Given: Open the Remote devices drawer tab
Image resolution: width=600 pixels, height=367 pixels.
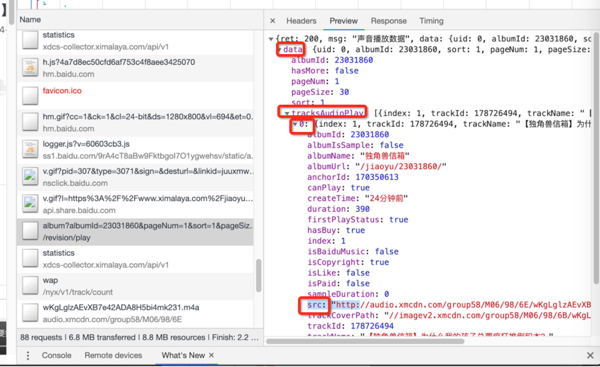Looking at the screenshot, I should point(113,355).
